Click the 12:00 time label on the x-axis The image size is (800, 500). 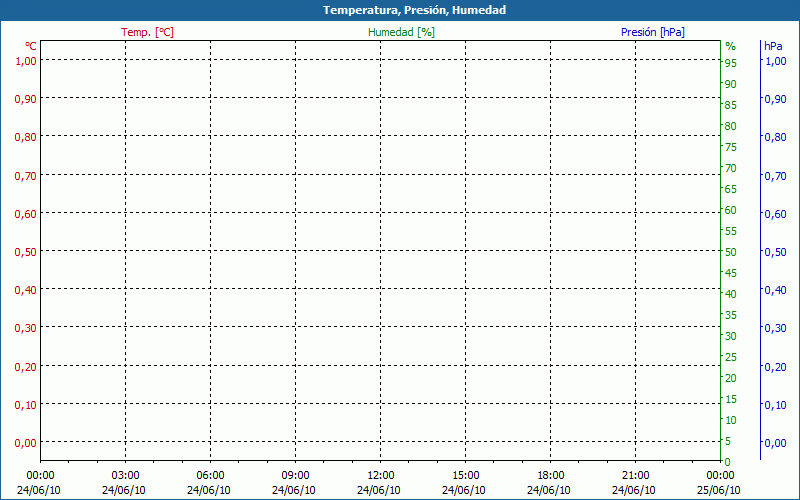380,476
